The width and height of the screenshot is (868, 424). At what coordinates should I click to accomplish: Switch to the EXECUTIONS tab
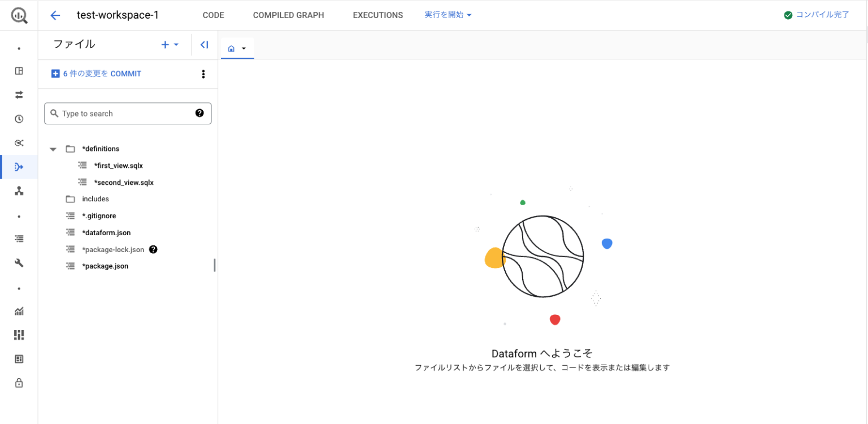pyautogui.click(x=377, y=15)
